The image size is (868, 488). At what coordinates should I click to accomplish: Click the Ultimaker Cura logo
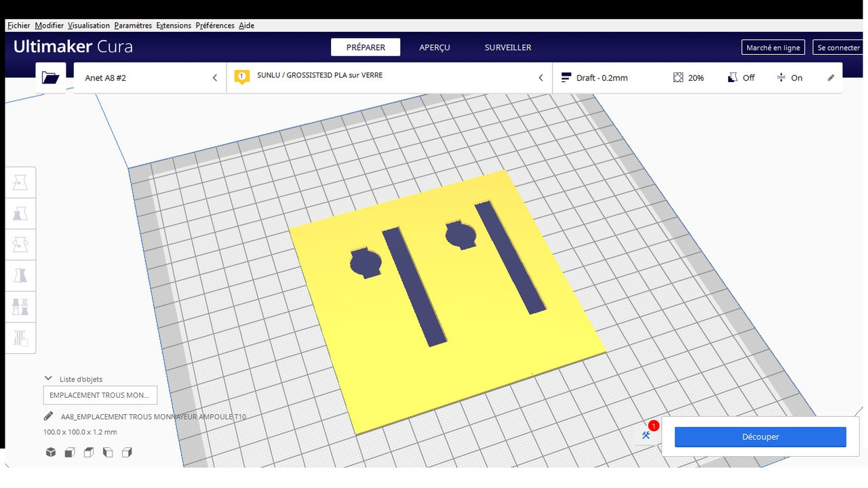[73, 47]
